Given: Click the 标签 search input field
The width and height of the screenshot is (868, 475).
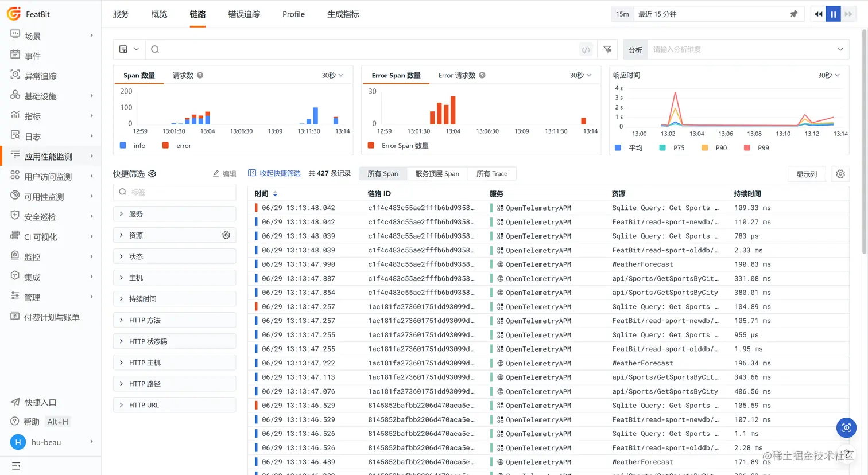Looking at the screenshot, I should [x=175, y=192].
